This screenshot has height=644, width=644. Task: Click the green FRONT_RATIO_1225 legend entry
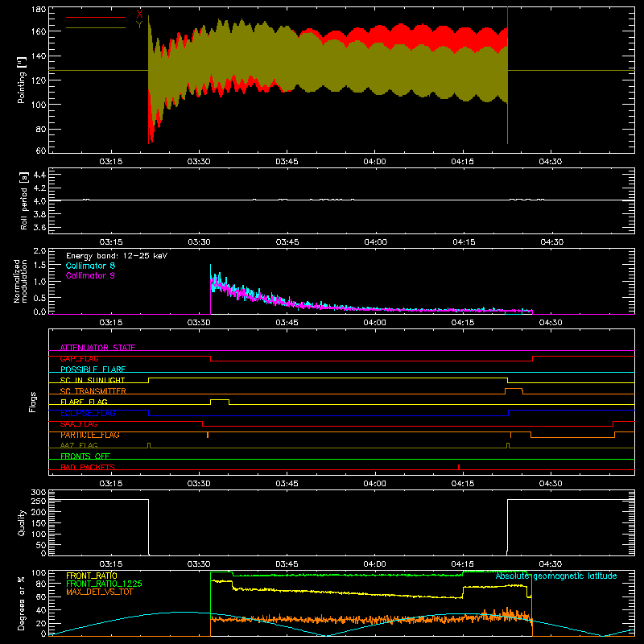coord(105,584)
